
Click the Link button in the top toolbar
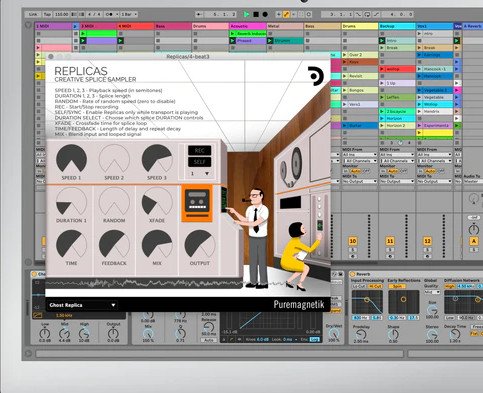33,14
